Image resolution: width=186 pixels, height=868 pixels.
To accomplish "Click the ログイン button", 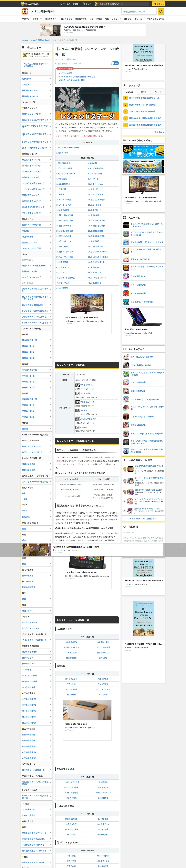I will tap(158, 4).
